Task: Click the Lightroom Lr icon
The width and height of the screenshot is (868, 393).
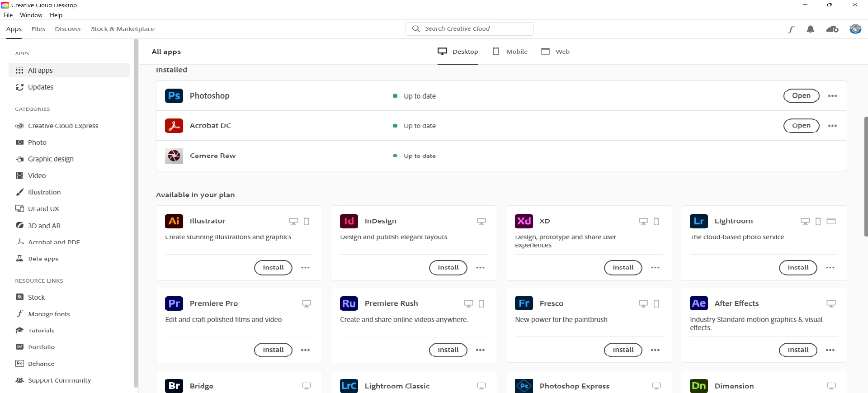Action: click(698, 221)
